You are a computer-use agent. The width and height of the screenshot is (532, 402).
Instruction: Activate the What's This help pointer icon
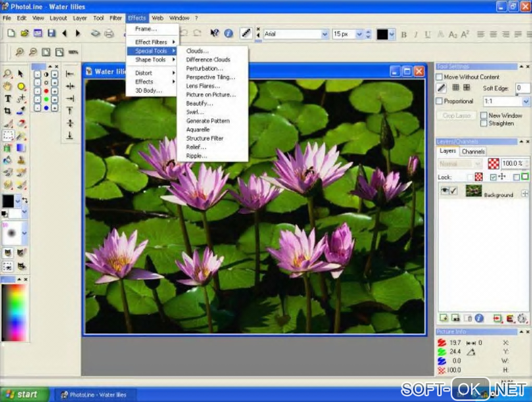(214, 33)
